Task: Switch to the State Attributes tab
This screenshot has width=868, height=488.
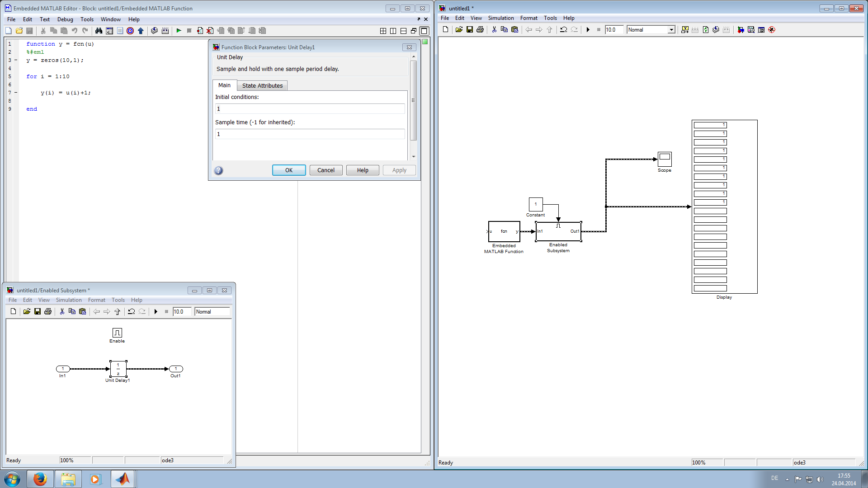Action: [x=262, y=85]
